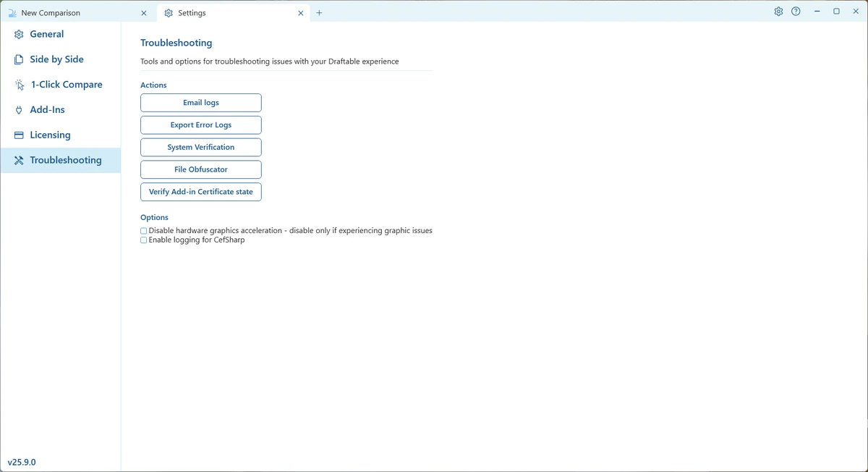
Task: Open the General settings section
Action: tap(60, 34)
